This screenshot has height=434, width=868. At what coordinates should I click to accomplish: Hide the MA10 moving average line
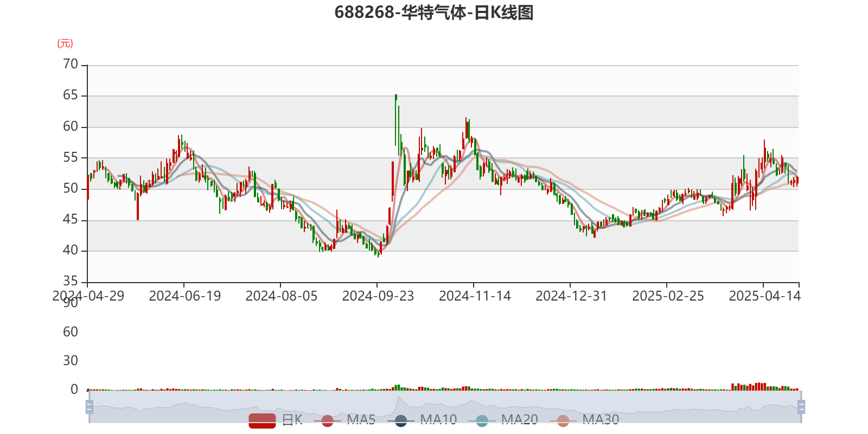(422, 420)
